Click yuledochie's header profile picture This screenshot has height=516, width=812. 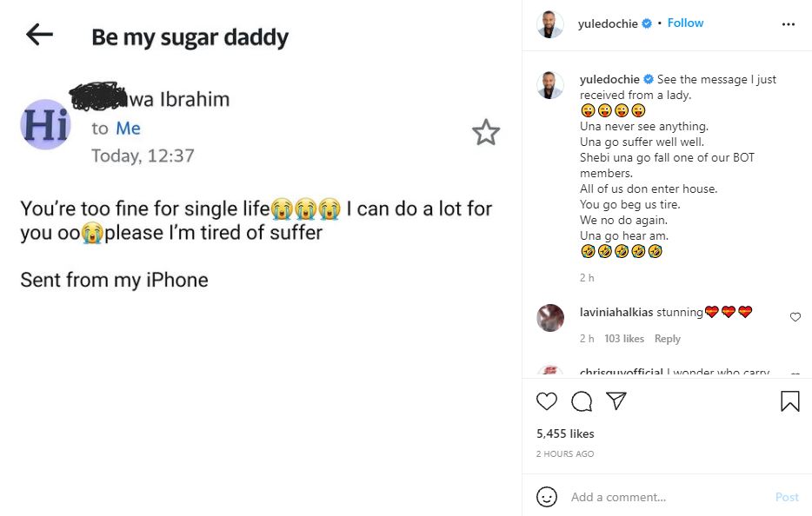[x=550, y=24]
